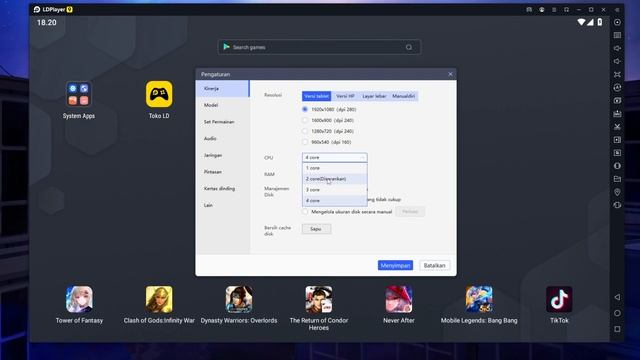
Task: Select Mengelola ukuran disk secara manual option
Action: (305, 212)
